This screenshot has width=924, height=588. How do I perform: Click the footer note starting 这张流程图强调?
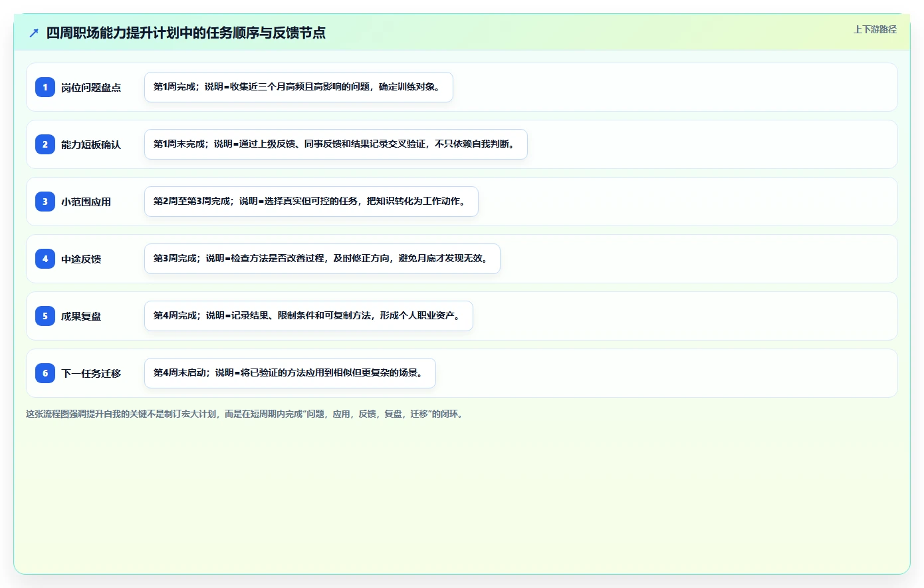tap(246, 414)
